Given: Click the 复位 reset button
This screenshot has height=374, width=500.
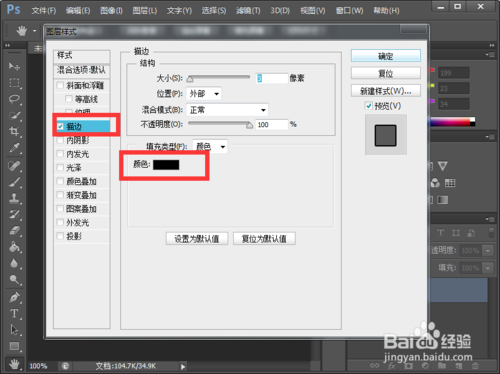Looking at the screenshot, I should [386, 73].
